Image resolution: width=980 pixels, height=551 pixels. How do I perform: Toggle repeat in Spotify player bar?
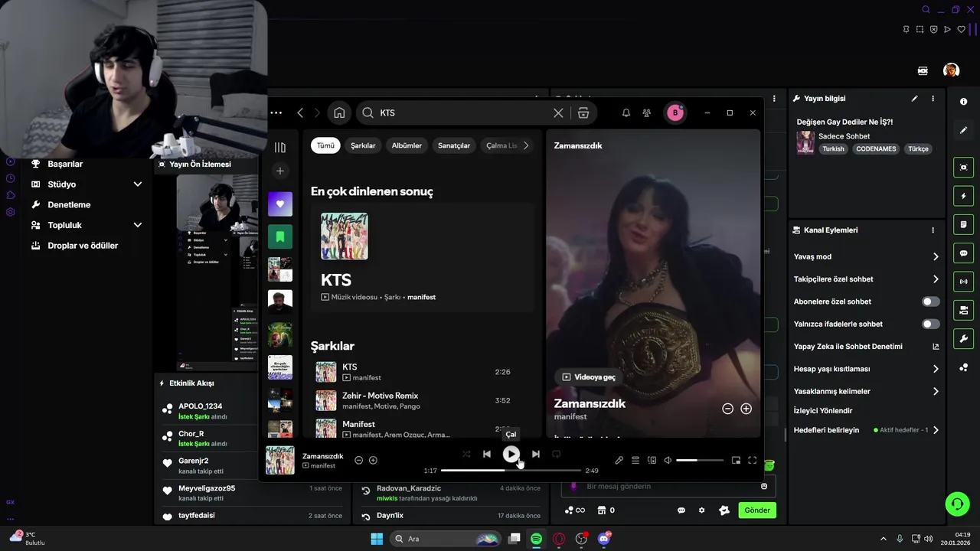click(557, 454)
